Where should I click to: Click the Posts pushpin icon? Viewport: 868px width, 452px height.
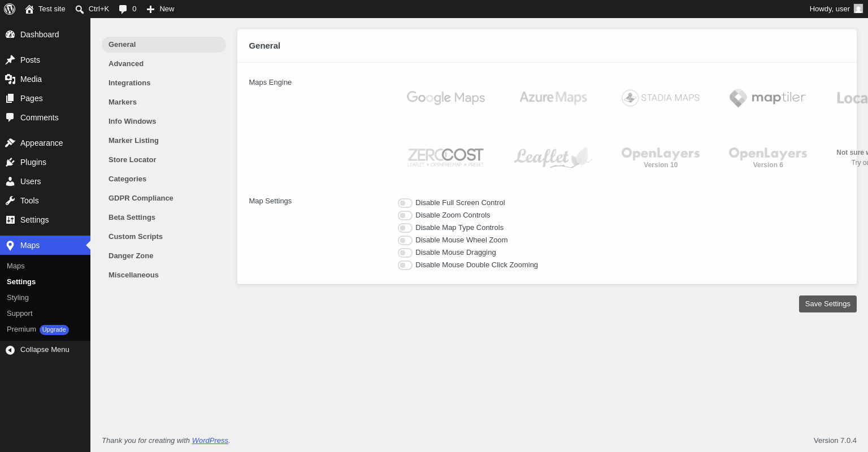coord(10,60)
